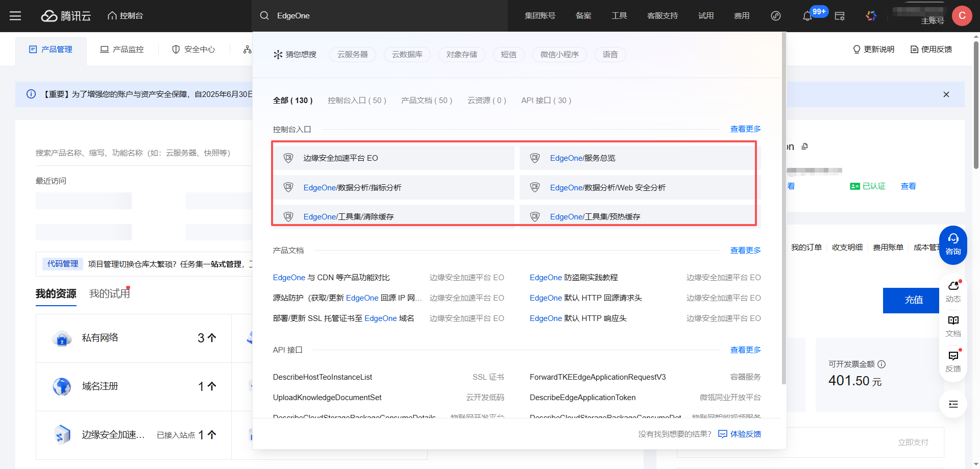Click the search dropdown's vertical scrollbar
Viewport: 980px width, 469px height.
coord(784,208)
